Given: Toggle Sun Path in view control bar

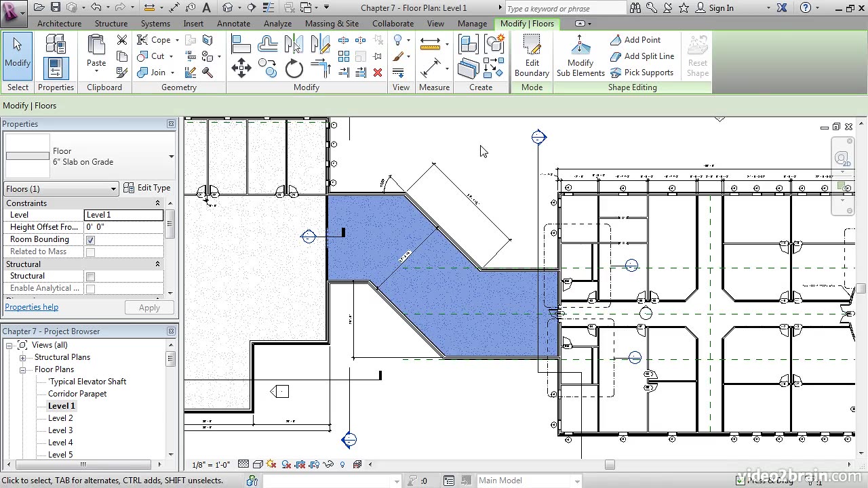Looking at the screenshot, I should (271, 464).
